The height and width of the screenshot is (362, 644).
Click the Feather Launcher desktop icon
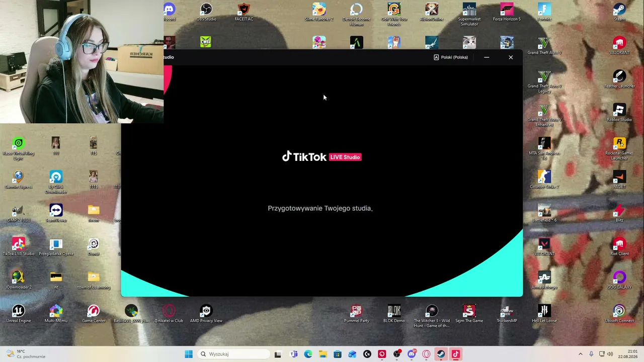pos(619,79)
